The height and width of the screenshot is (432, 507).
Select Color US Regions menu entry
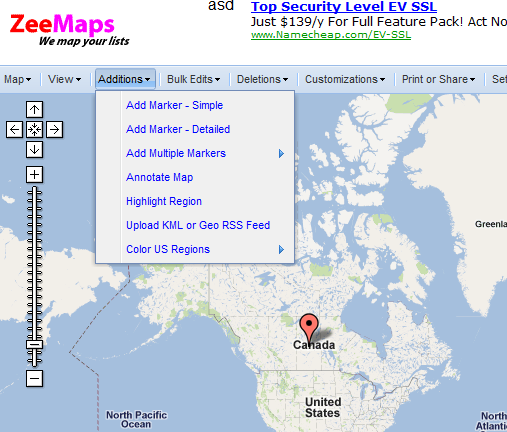pyautogui.click(x=168, y=249)
